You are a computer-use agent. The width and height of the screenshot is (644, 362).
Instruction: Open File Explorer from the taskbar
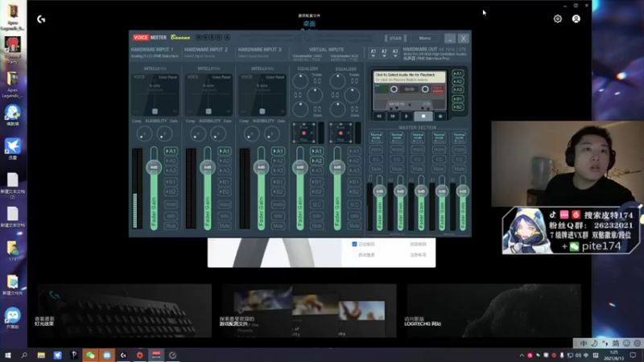click(x=41, y=355)
